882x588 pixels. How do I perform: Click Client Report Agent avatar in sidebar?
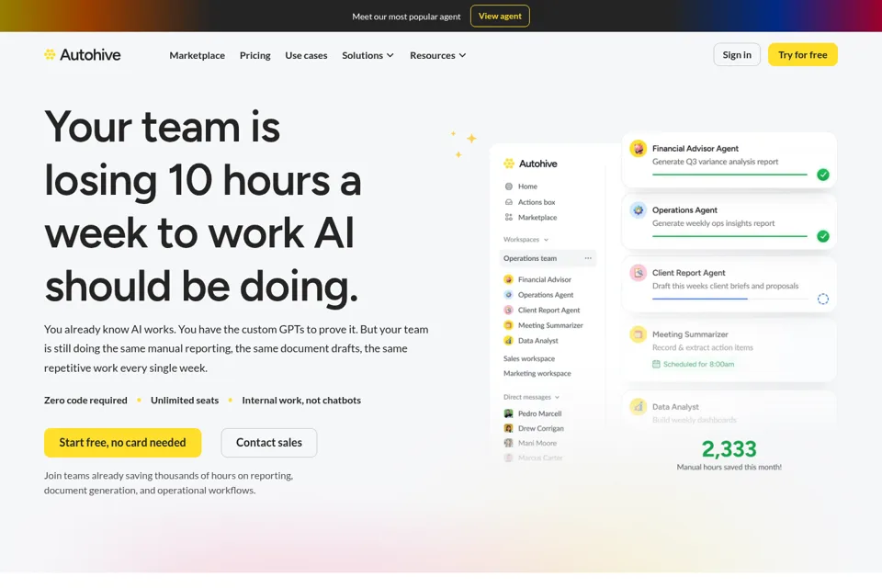(508, 310)
